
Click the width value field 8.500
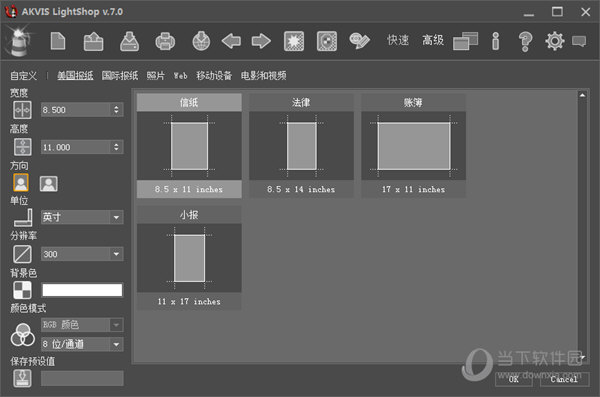(75, 110)
